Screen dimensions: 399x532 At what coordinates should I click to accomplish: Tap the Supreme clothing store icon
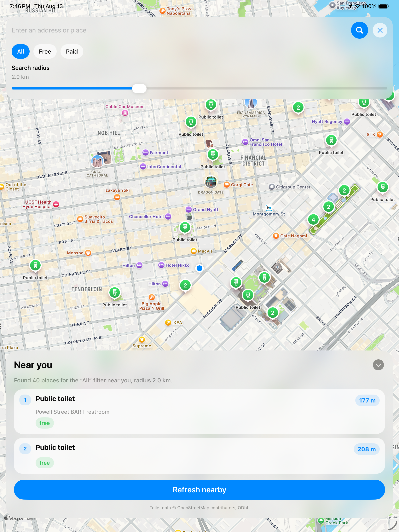coord(142,340)
